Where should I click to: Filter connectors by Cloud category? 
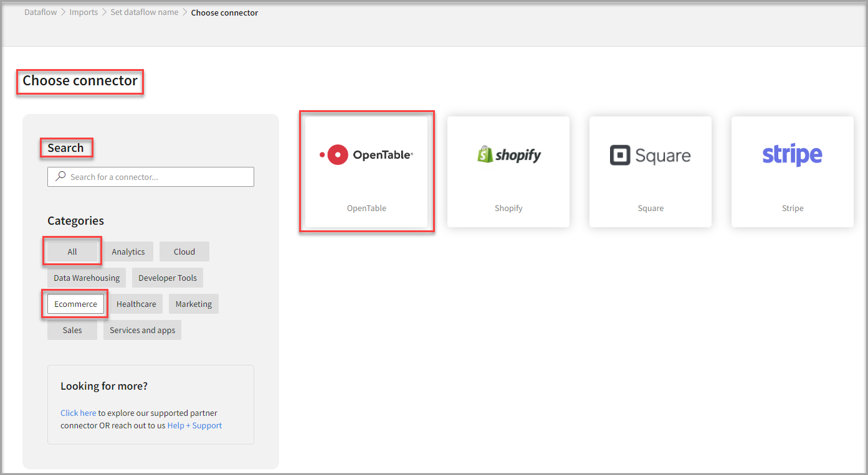click(184, 252)
